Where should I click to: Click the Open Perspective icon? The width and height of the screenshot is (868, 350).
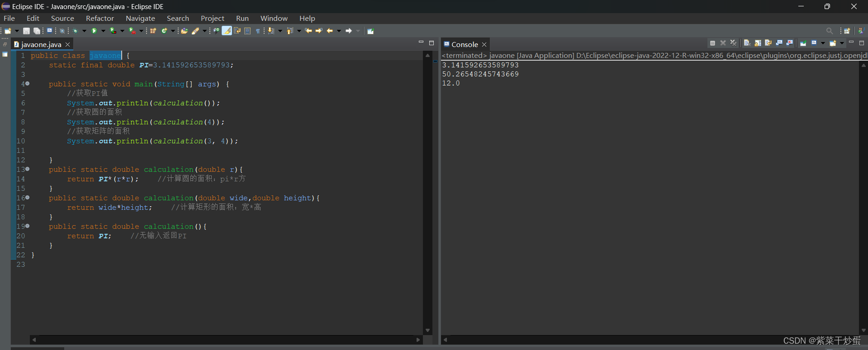[847, 31]
